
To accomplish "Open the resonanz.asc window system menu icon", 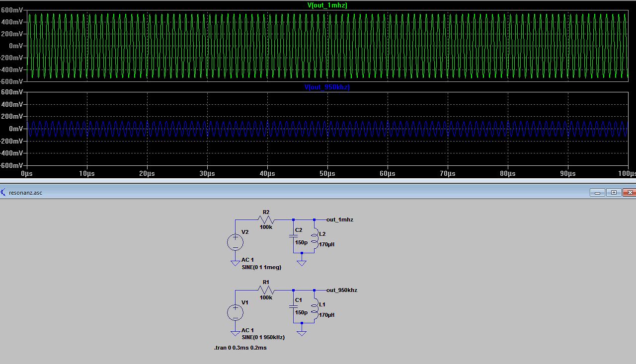I will coord(3,192).
